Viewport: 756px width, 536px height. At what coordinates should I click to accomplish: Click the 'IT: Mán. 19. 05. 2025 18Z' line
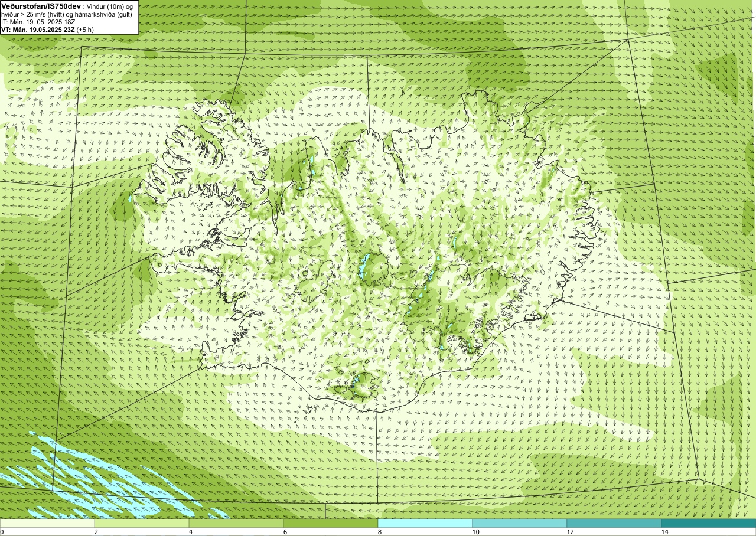(38, 22)
